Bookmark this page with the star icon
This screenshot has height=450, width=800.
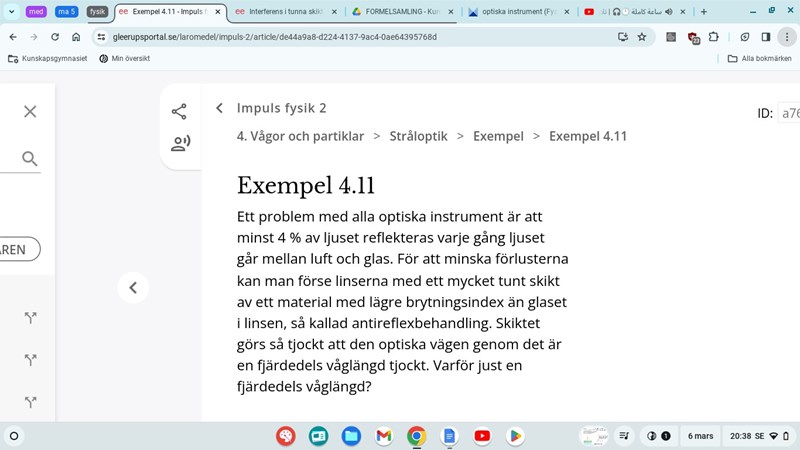click(642, 37)
